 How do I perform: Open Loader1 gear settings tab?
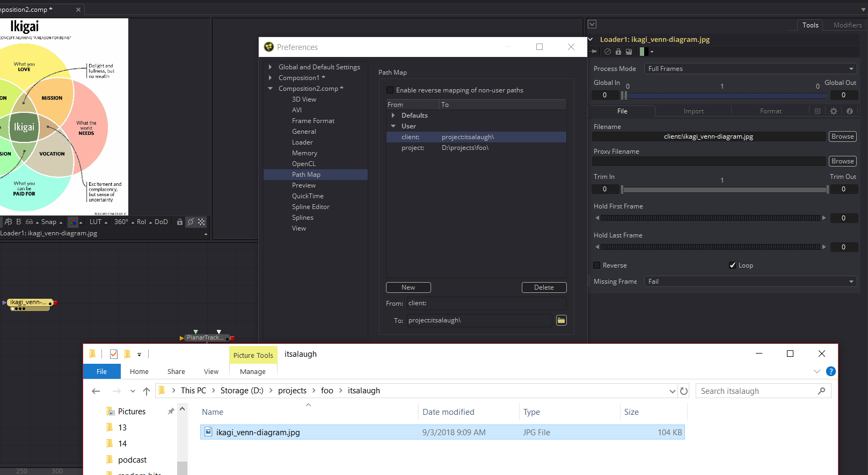[834, 111]
